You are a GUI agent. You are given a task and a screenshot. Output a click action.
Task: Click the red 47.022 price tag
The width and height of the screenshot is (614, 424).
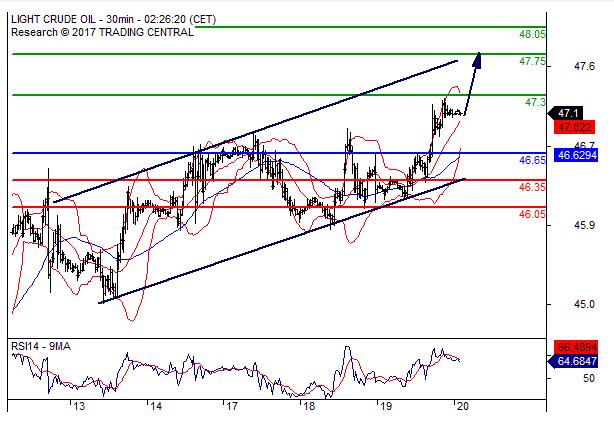pos(574,127)
